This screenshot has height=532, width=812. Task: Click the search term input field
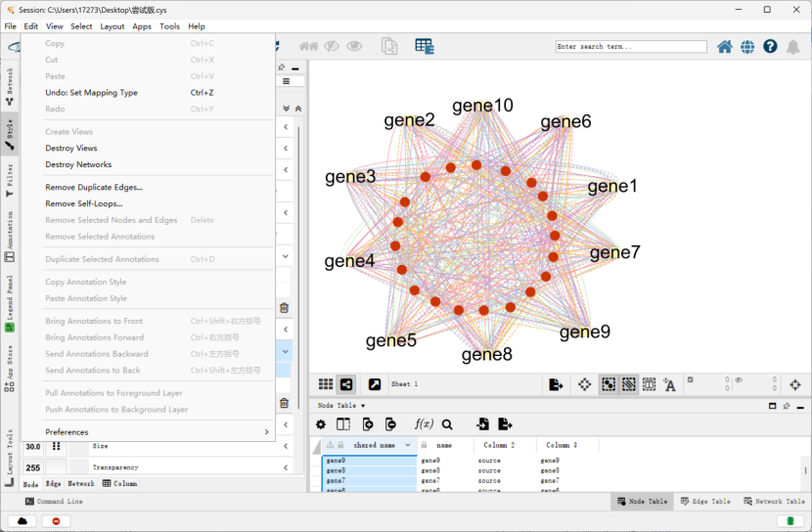tap(631, 47)
